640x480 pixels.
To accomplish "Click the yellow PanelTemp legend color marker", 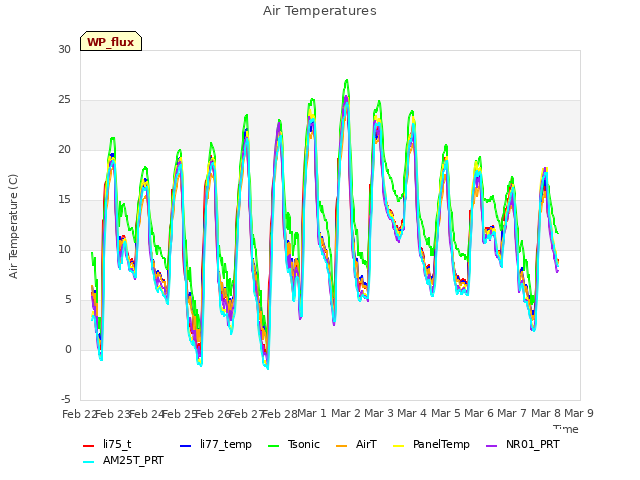I will [x=399, y=446].
